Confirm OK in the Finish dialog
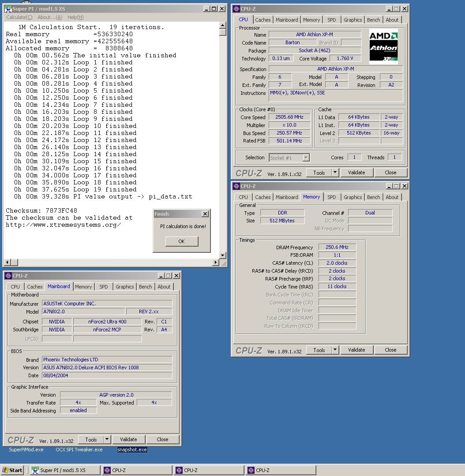Image resolution: width=465 pixels, height=476 pixels. (x=181, y=241)
